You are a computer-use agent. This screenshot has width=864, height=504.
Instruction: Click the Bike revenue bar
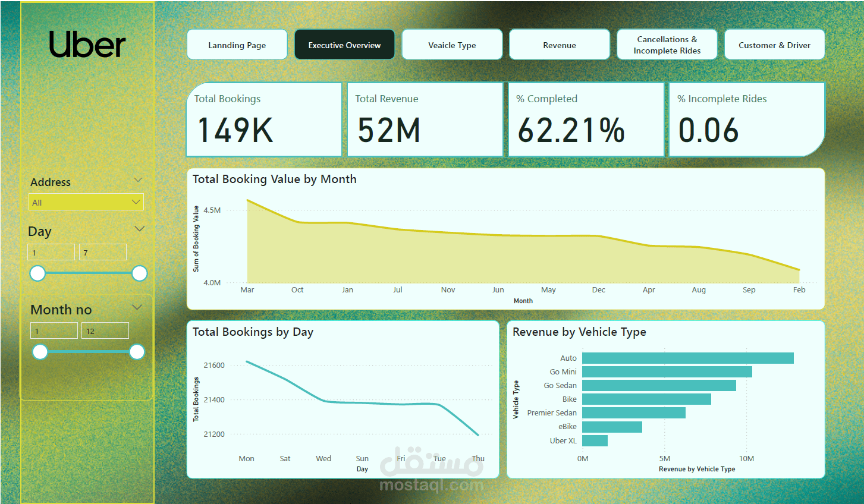[x=646, y=399]
